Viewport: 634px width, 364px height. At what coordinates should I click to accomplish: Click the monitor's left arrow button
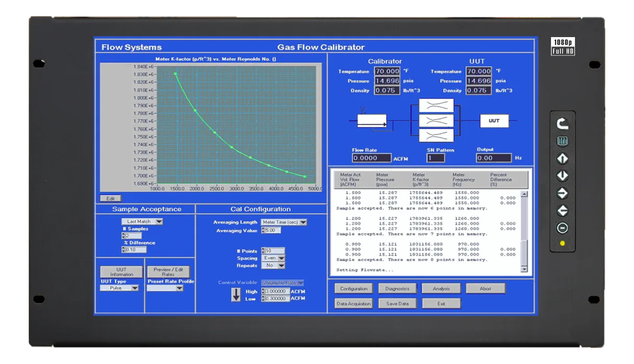562,210
